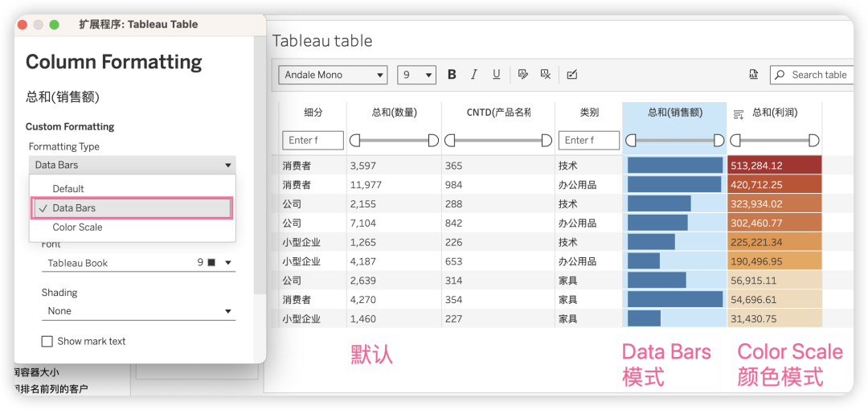
Task: Open the Formatting Type dropdown
Action: point(133,165)
